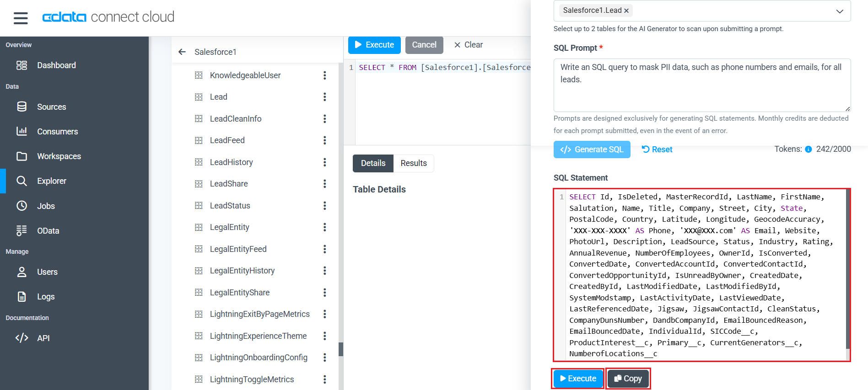Open options menu for LightningToggleMetrics table
Viewport: 868px width, 390px height.
324,379
